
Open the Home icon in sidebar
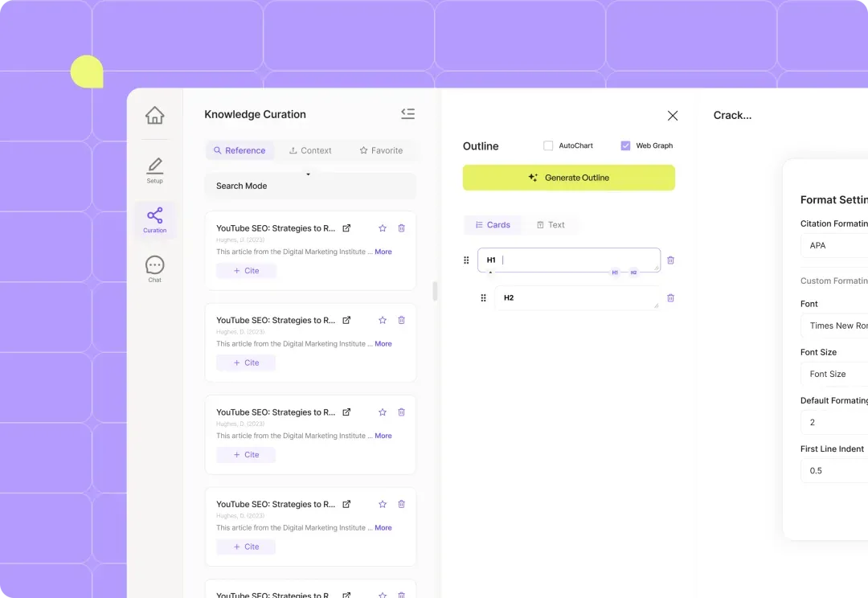[155, 116]
